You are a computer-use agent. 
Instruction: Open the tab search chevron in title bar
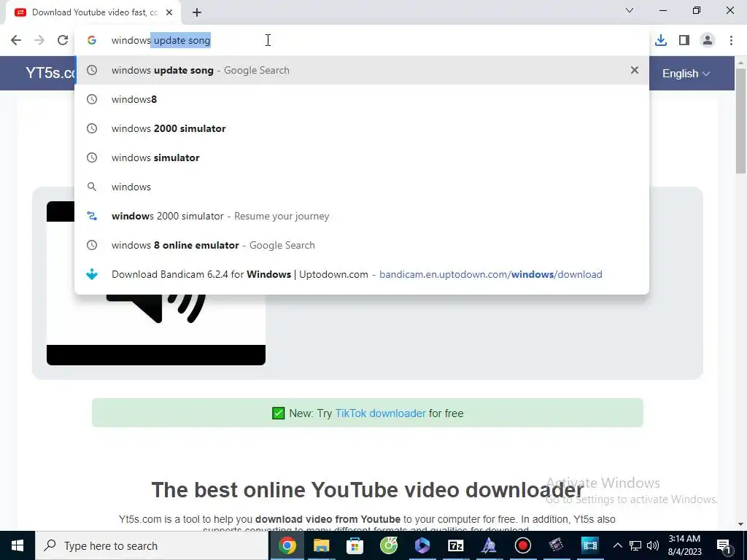630,10
